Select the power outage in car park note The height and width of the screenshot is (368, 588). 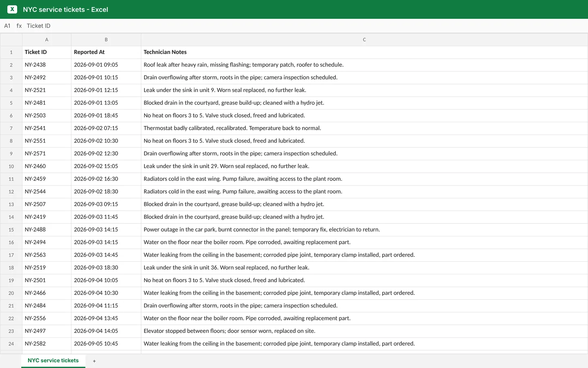pos(364,230)
